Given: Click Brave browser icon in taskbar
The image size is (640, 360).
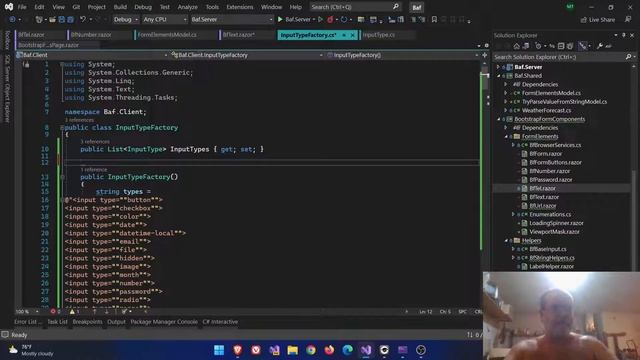Looking at the screenshot, I should tap(238, 350).
